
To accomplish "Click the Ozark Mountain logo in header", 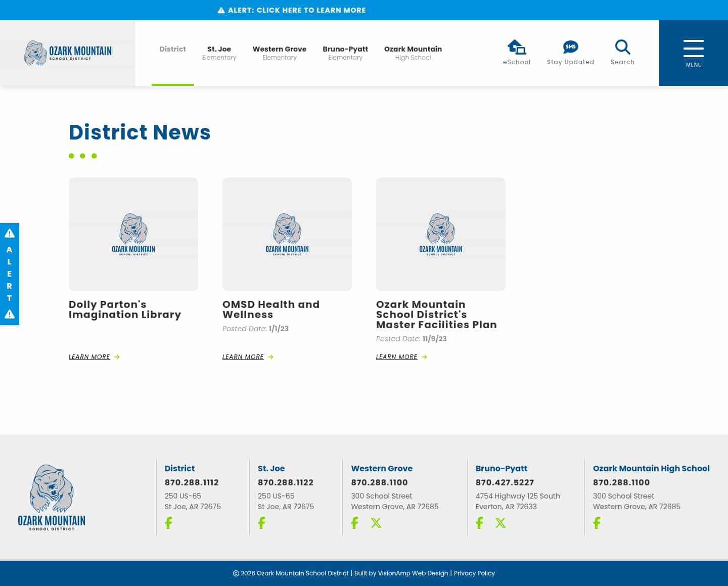I will pyautogui.click(x=67, y=53).
